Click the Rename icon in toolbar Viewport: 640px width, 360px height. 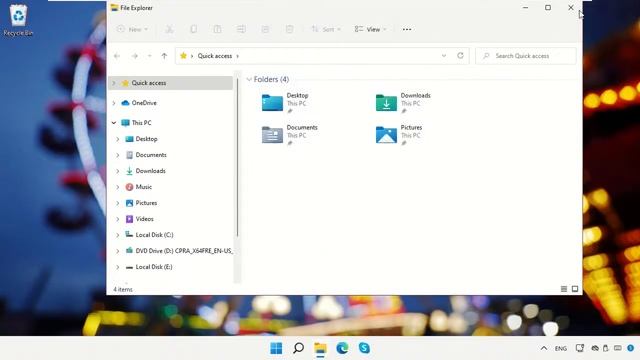[241, 29]
